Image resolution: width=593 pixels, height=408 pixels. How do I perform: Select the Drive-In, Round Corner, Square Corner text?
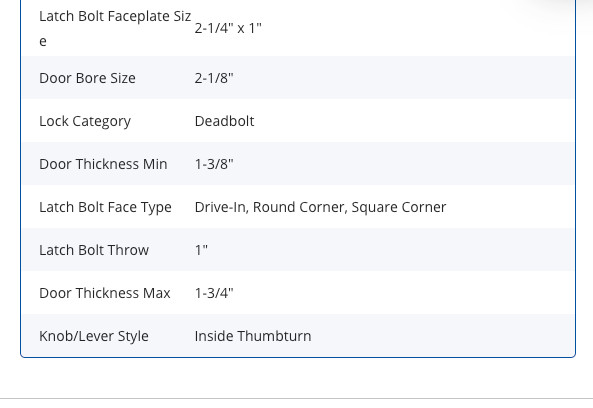pos(320,207)
